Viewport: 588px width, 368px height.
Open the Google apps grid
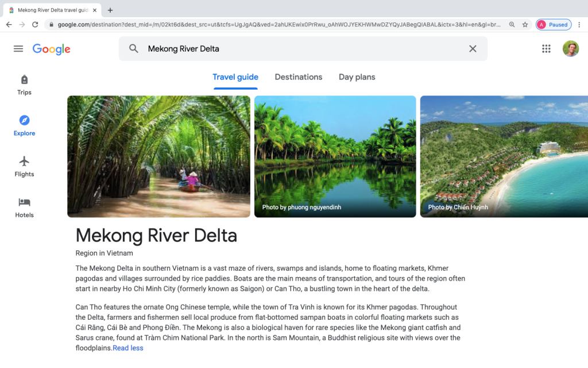click(546, 49)
